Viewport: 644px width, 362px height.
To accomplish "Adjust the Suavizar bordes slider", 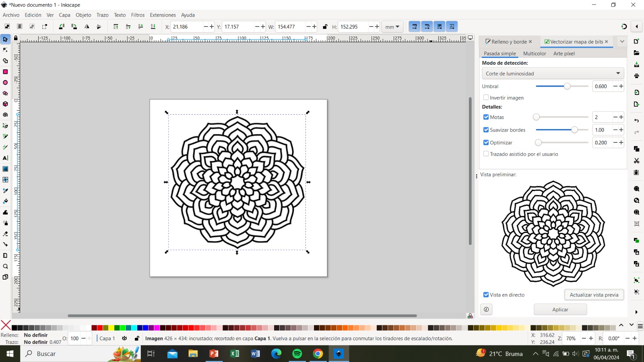I will [x=562, y=130].
